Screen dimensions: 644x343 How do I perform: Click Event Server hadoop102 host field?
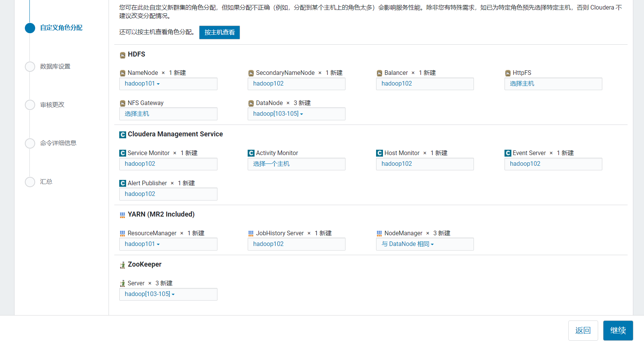(553, 164)
